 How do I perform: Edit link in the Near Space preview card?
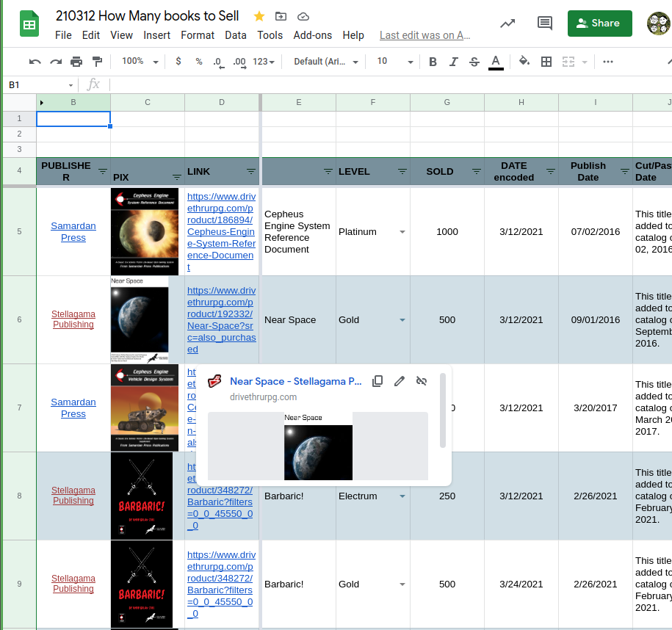[x=400, y=381]
